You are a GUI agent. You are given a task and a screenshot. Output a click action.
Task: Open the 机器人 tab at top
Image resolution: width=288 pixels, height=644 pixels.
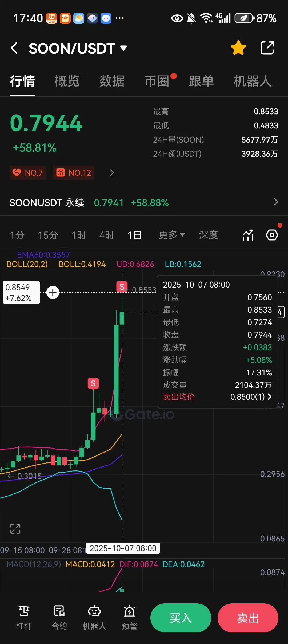point(253,81)
